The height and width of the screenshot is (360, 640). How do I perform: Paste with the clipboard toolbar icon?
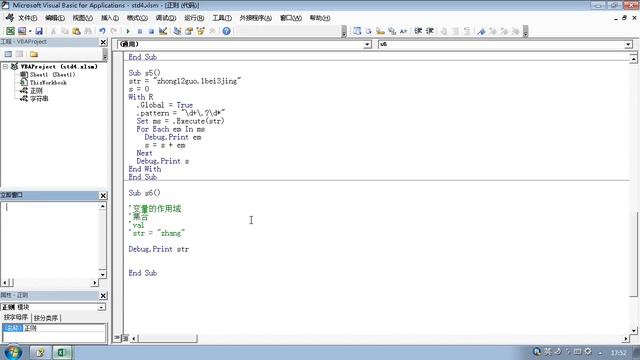pos(76,31)
